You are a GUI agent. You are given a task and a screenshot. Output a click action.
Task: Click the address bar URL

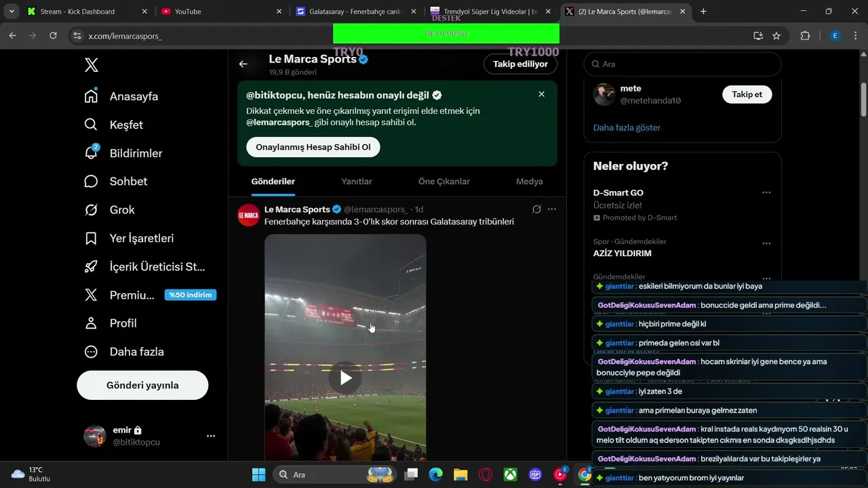pos(125,36)
